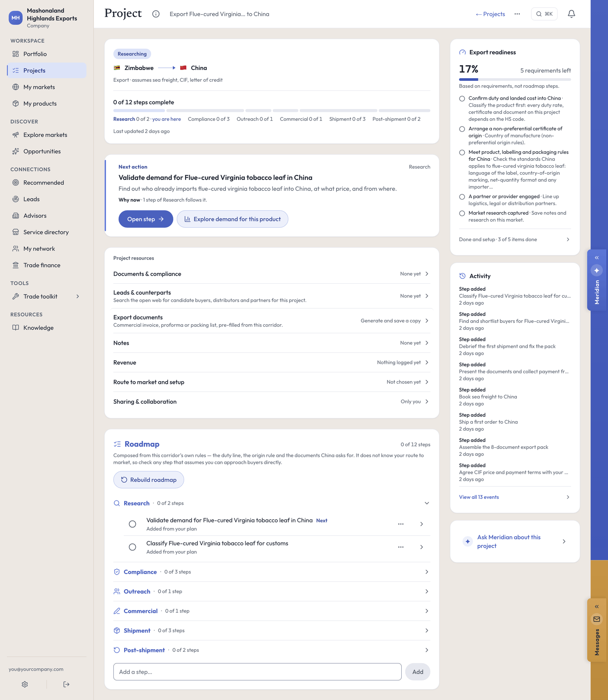Click the Export readiness gauge icon
This screenshot has height=700, width=608.
[463, 52]
